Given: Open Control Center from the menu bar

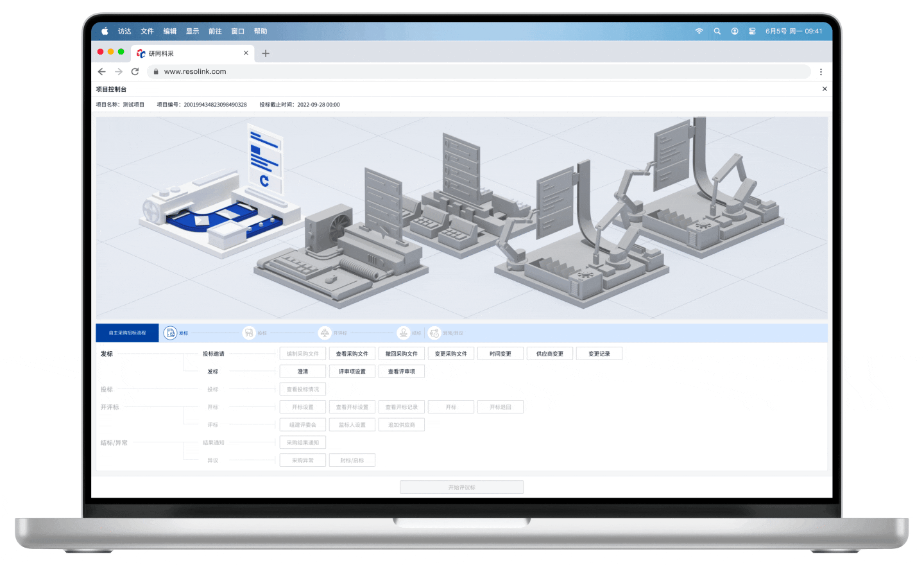Looking at the screenshot, I should pos(752,31).
